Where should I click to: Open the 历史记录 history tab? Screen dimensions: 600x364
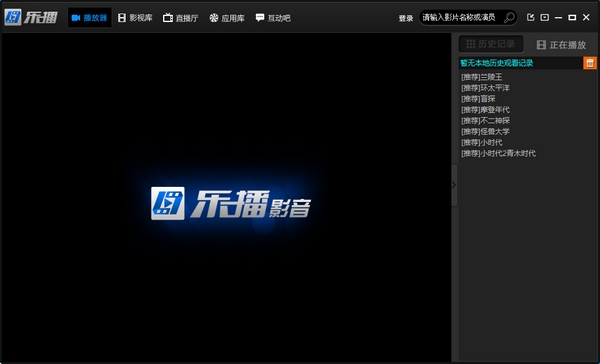(491, 44)
